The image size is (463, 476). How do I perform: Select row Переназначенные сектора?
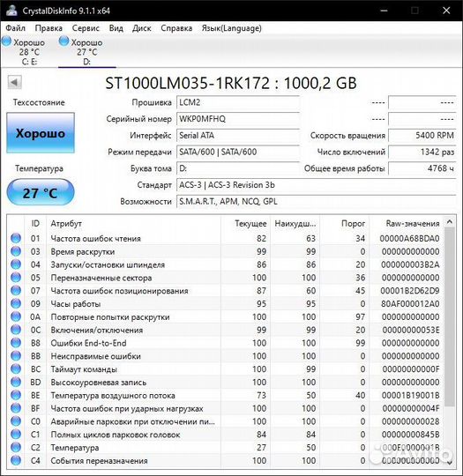click(x=225, y=278)
